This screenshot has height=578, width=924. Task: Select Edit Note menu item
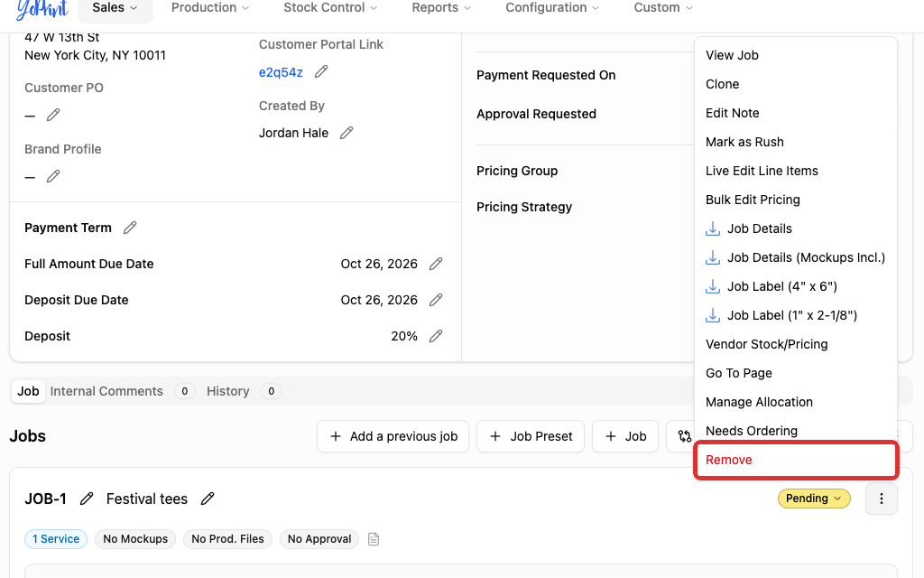(796, 113)
